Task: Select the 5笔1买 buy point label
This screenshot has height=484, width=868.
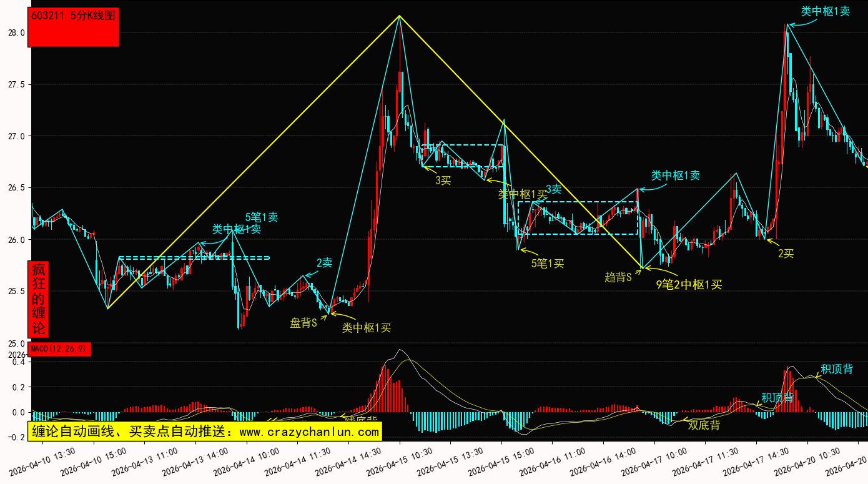Action: [547, 264]
